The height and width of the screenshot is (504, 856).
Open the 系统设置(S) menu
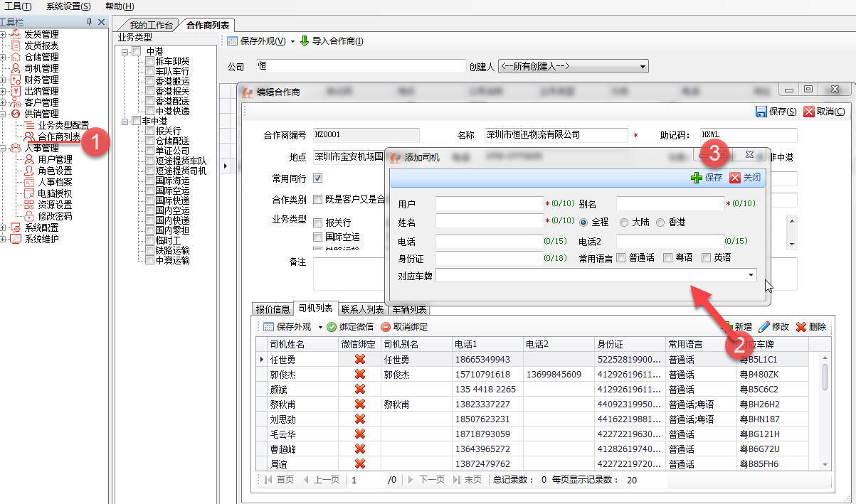pyautogui.click(x=68, y=6)
